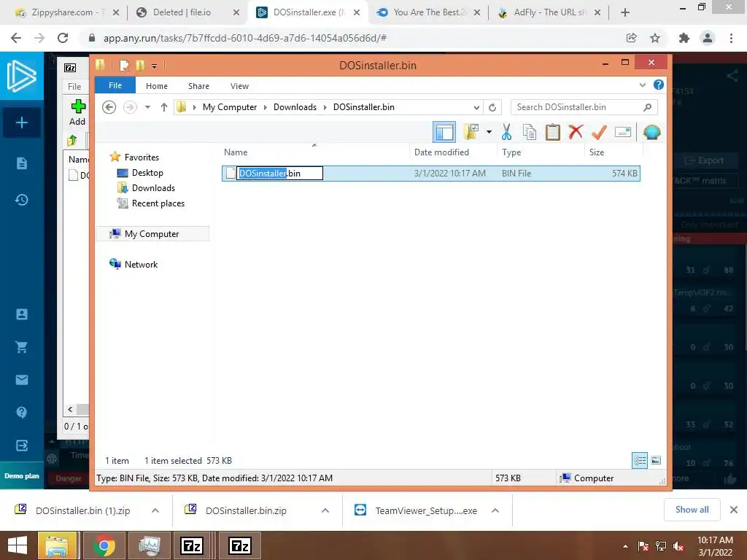Click the search magnifier icon in Explorer

[647, 108]
